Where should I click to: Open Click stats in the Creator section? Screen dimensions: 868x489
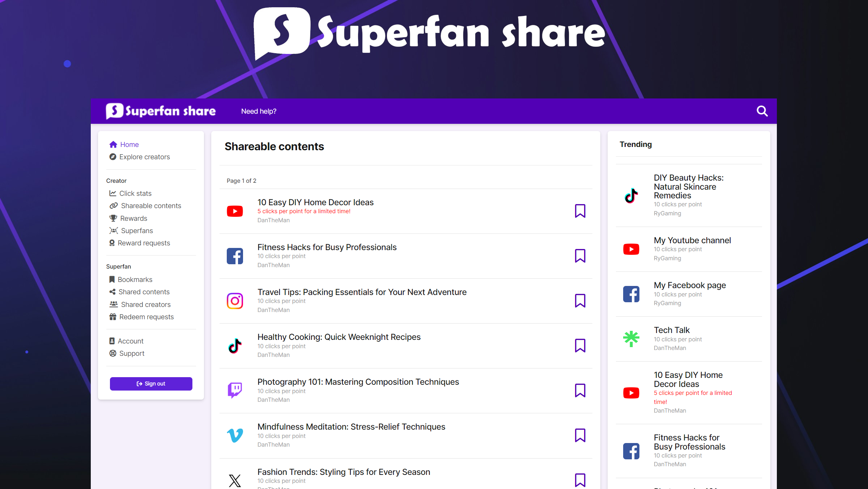[x=136, y=193]
